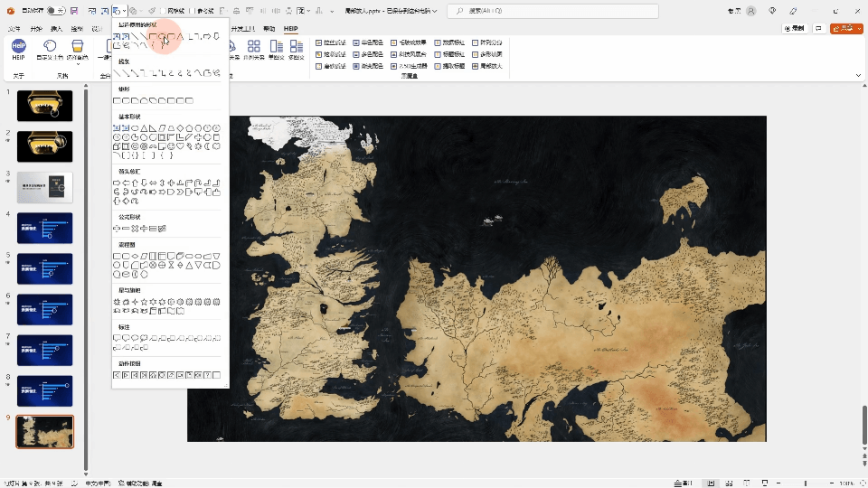Viewport: 868px width, 488px height.
Task: Pick the Quad Arrow shape
Action: (171, 183)
